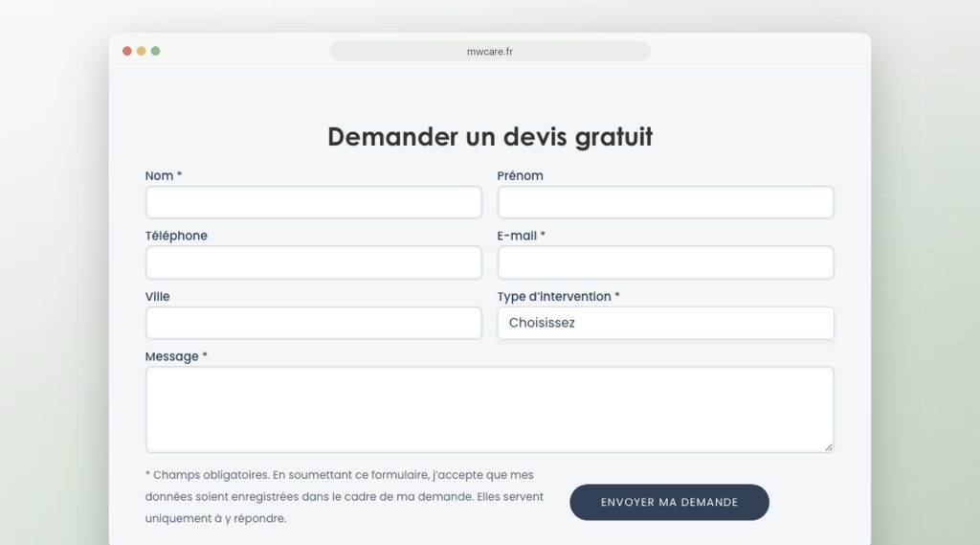
Task: Click the 'Type d'intervention *' label
Action: [558, 297]
